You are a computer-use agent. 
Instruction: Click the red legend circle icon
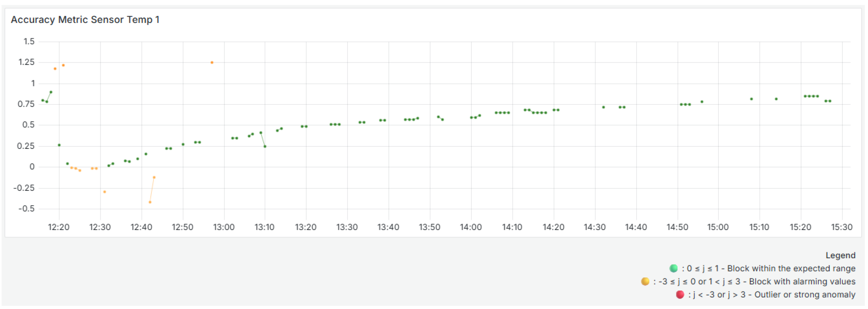click(x=680, y=294)
